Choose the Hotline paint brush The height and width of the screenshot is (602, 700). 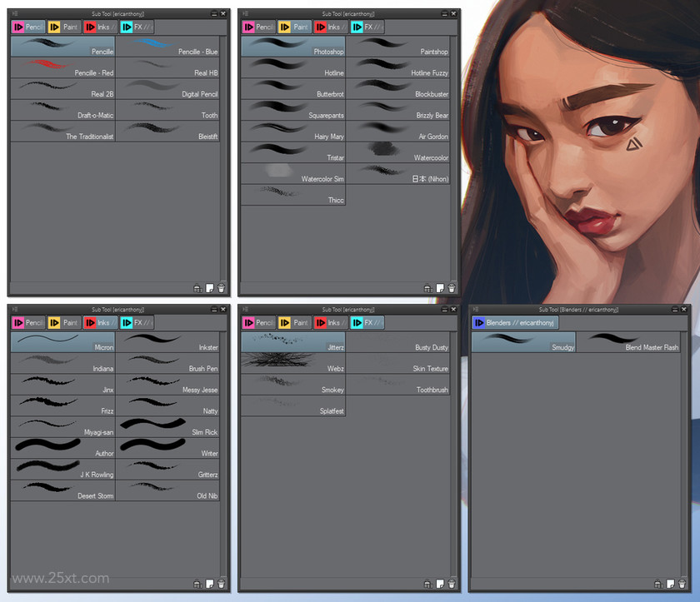(292, 67)
